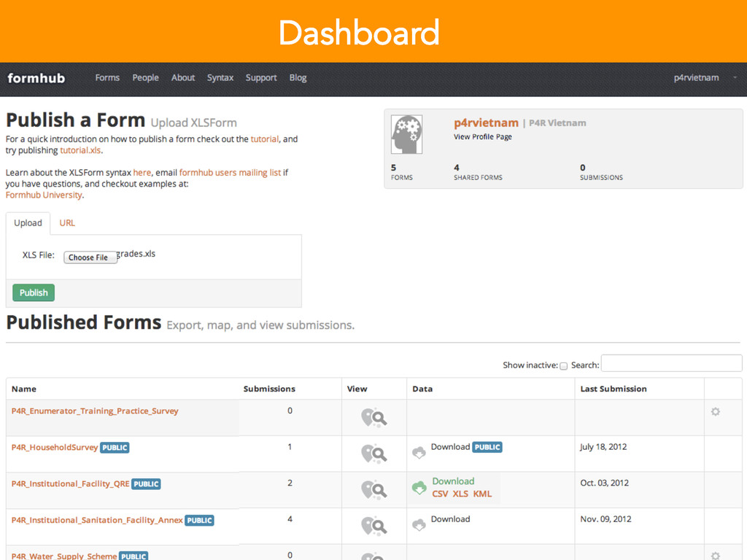Click p4rvietnam username in top navbar

tap(696, 77)
